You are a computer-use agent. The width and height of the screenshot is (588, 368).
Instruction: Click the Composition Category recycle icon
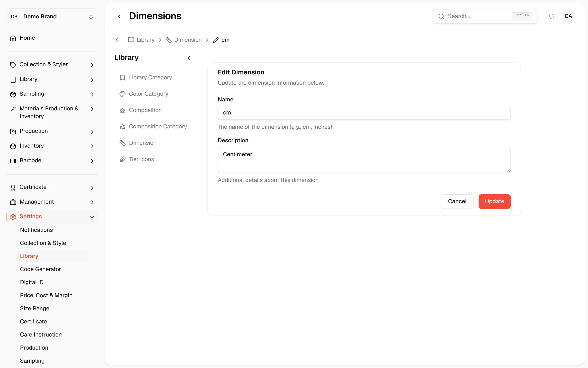coord(122,127)
